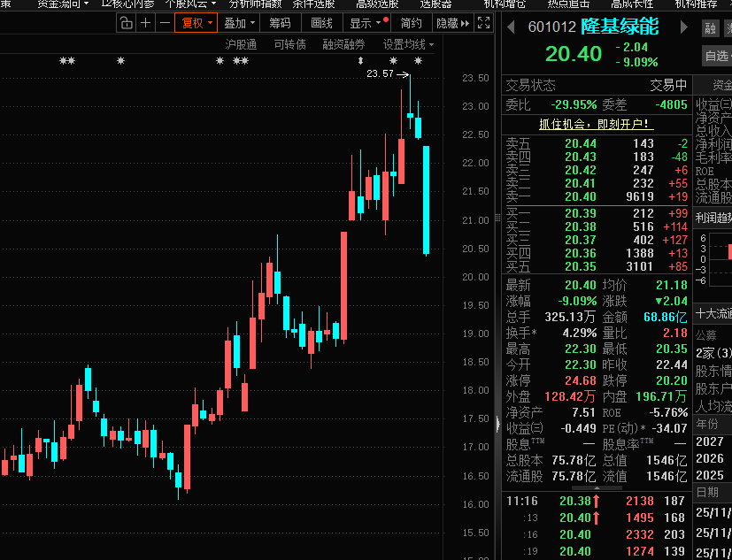Image resolution: width=732 pixels, height=560 pixels.
Task: Click the zoom-out minus icon in chart toolbar
Action: pos(166,23)
